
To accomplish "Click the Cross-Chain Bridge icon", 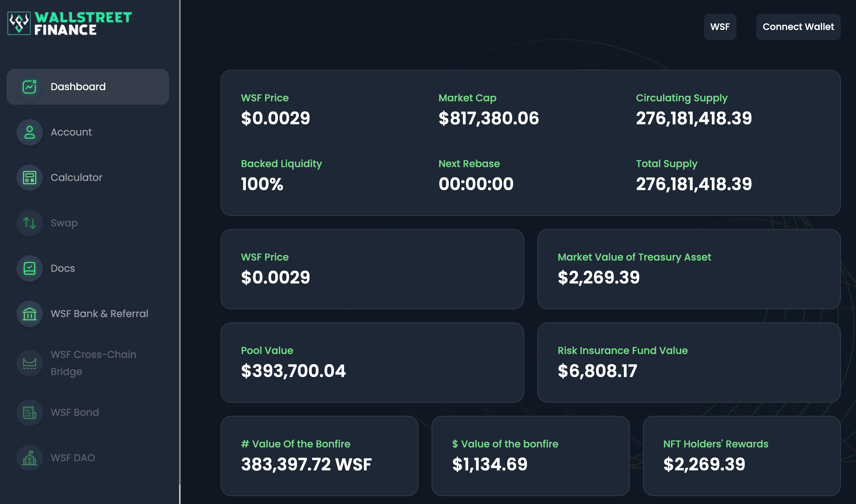I will 30,363.
